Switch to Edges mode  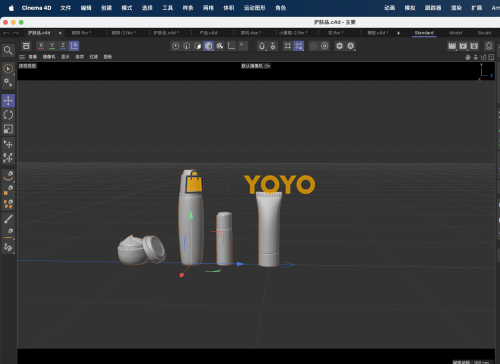click(x=187, y=46)
